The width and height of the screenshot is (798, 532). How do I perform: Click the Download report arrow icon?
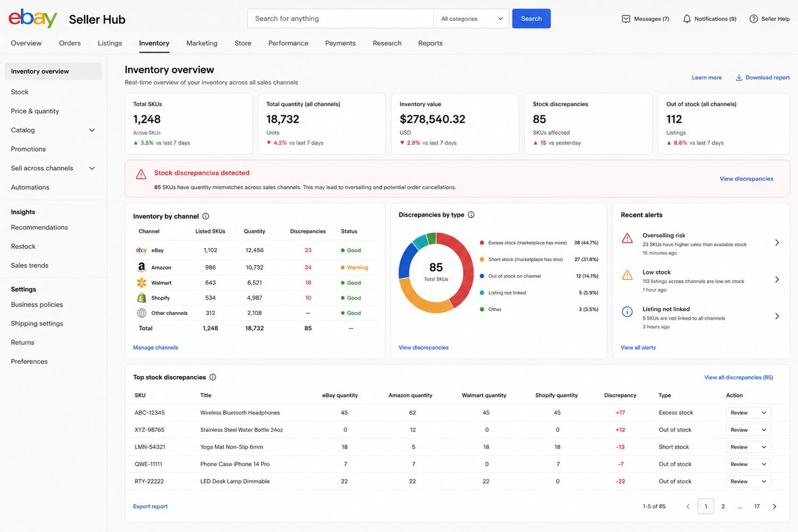pos(739,78)
